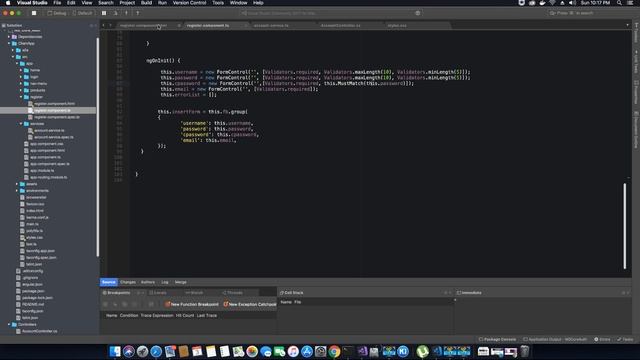Click the Source view tab
The image size is (640, 360).
(x=109, y=282)
